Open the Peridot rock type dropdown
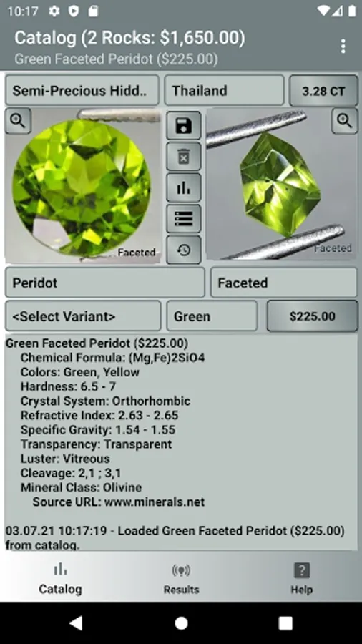The image size is (362, 644). point(105,283)
